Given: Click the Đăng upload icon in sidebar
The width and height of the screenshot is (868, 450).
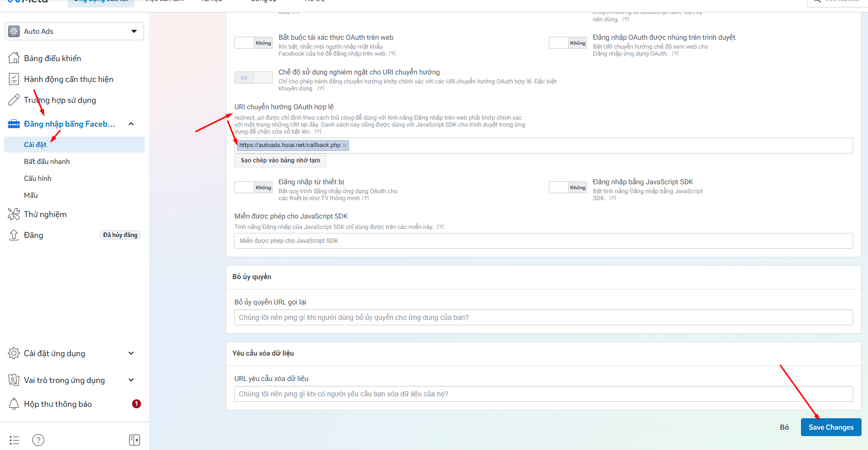Looking at the screenshot, I should (14, 235).
